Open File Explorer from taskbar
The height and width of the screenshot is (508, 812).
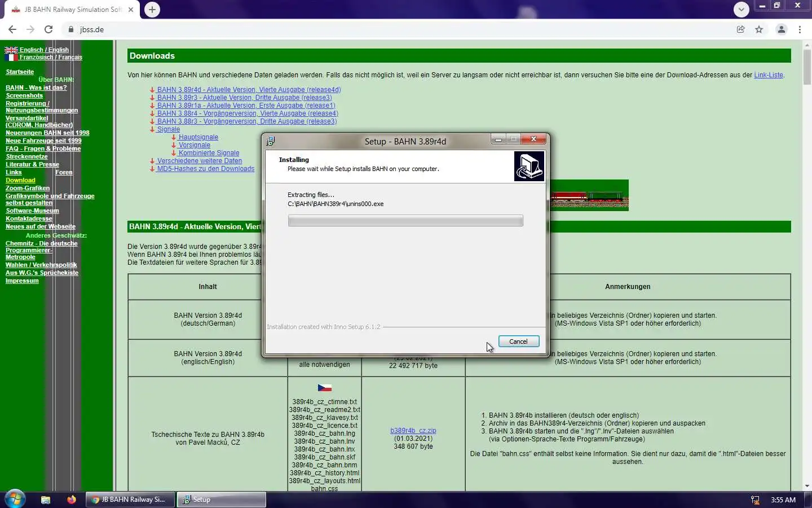pos(46,500)
